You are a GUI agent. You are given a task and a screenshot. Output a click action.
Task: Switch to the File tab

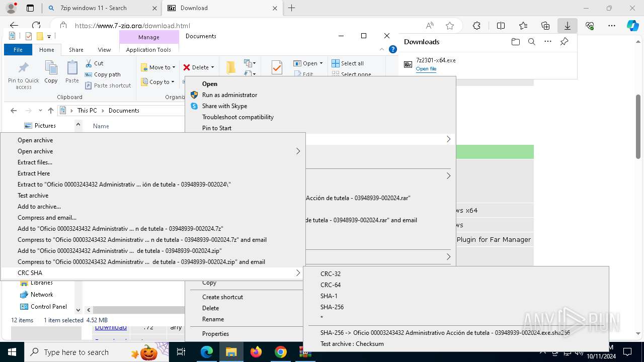18,50
